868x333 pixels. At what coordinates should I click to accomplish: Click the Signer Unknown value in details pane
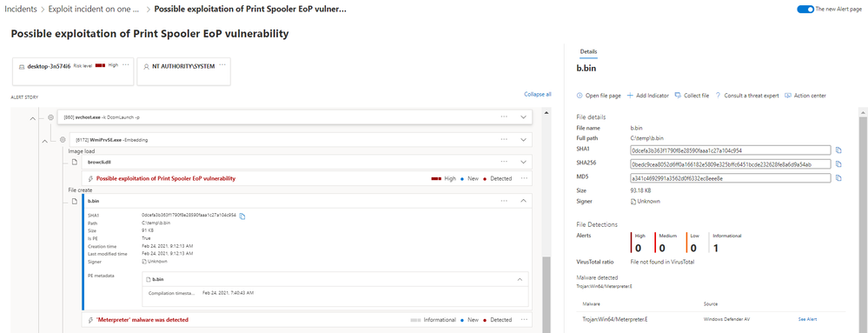pyautogui.click(x=645, y=201)
